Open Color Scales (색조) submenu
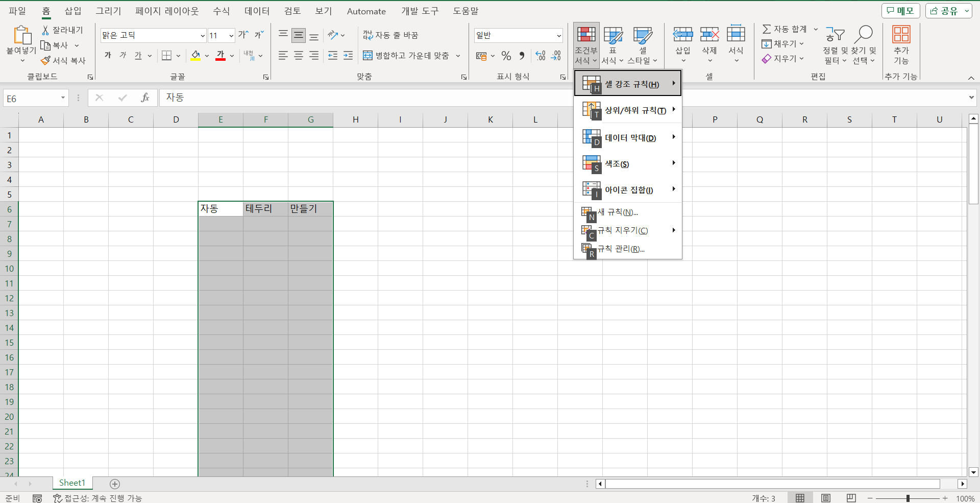The height and width of the screenshot is (503, 980). [628, 163]
